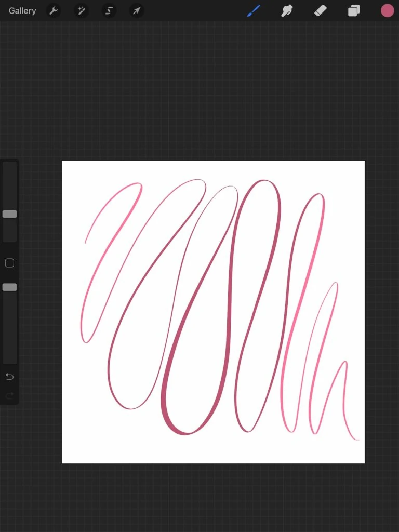Screen dimensions: 399x532
Task: Tap the square Modify button in sidebar
Action: coord(9,263)
